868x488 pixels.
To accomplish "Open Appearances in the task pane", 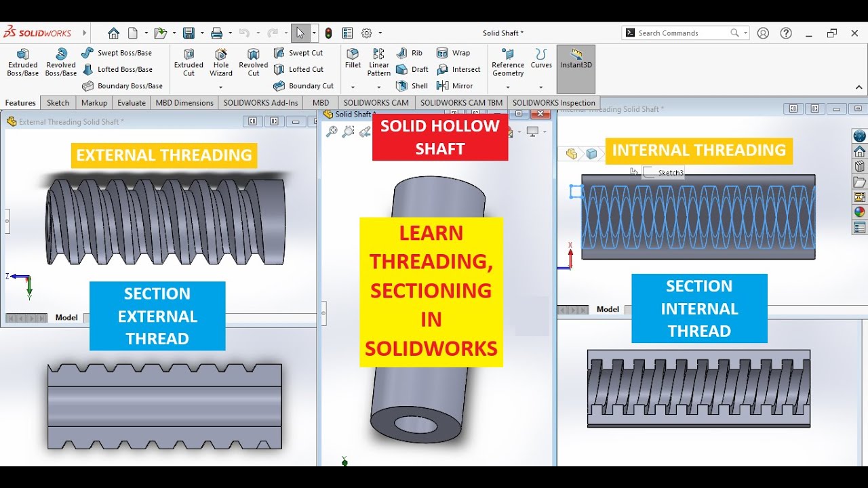I will click(860, 212).
